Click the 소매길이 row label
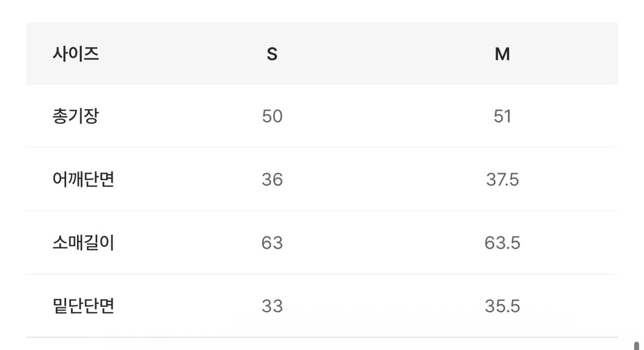644x350 pixels. point(84,243)
